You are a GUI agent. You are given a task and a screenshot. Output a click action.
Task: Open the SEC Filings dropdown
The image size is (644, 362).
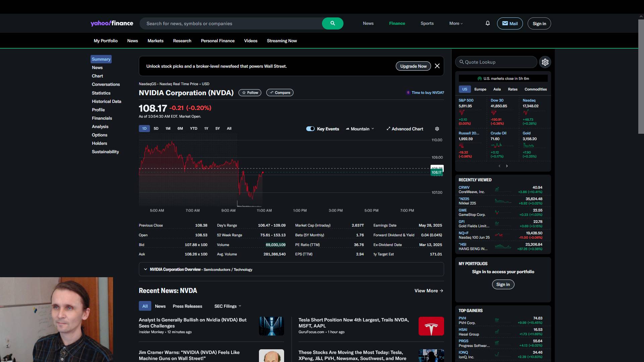click(x=228, y=306)
